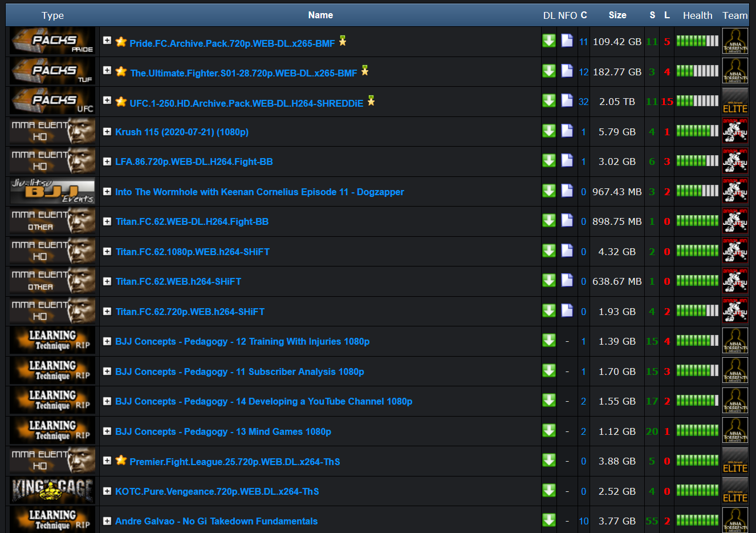Image resolution: width=756 pixels, height=533 pixels.
Task: Download Titan.FC.62.WEB-DL.H264.Fight-BB via arrow
Action: point(549,221)
